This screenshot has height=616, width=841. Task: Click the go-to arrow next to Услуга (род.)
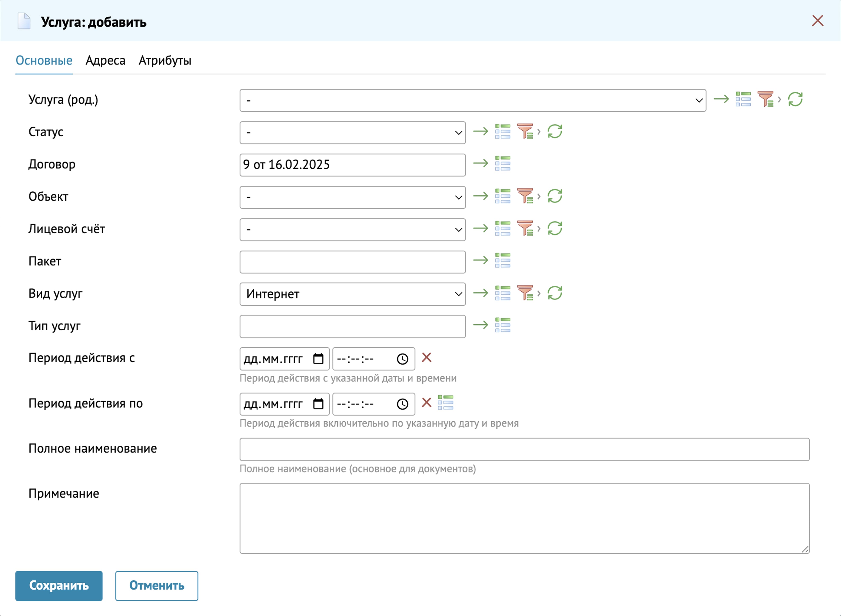721,99
